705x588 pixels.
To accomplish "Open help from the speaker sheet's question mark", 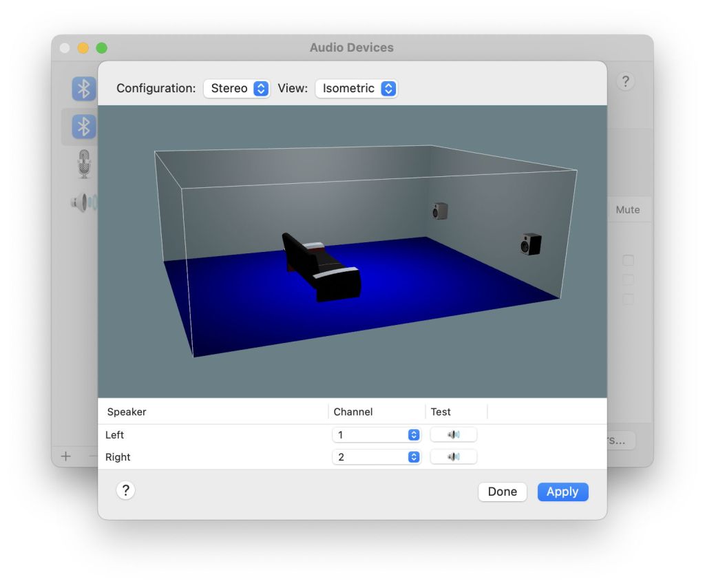I will click(x=125, y=490).
